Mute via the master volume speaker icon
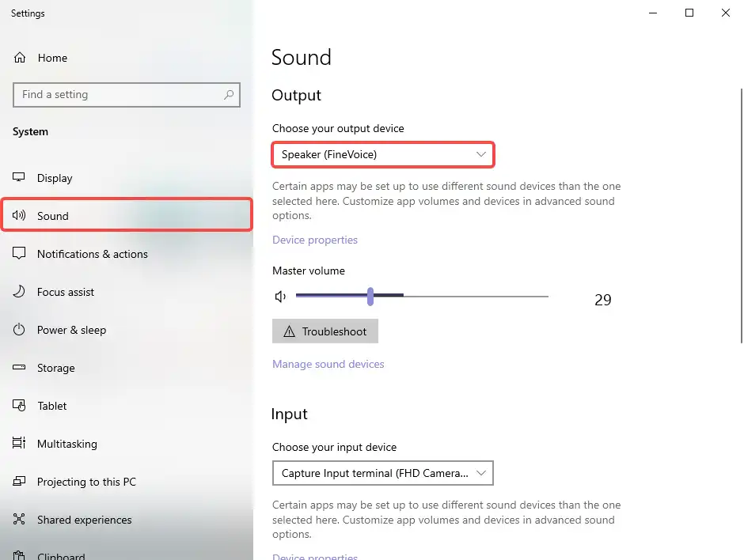This screenshot has width=744, height=560. [280, 297]
